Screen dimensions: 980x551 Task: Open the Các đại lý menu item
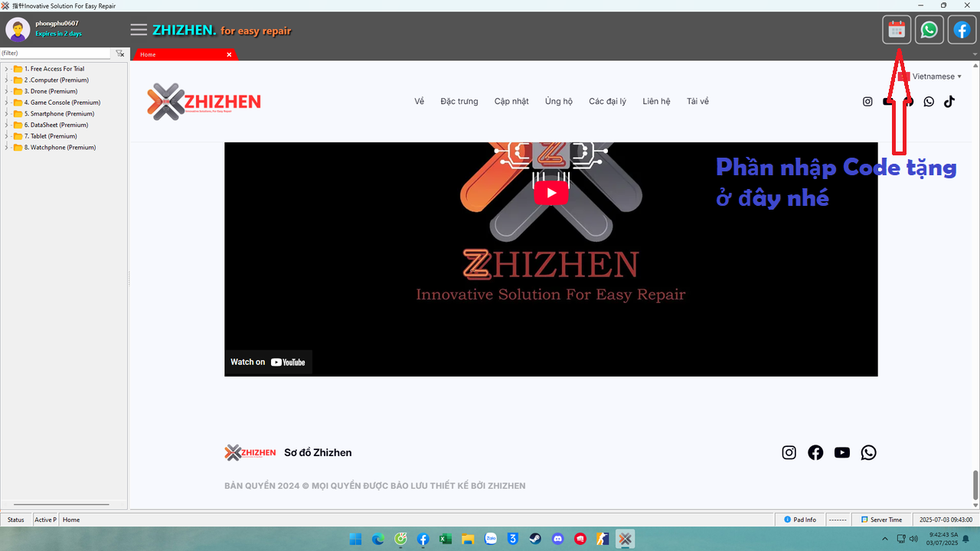point(607,101)
